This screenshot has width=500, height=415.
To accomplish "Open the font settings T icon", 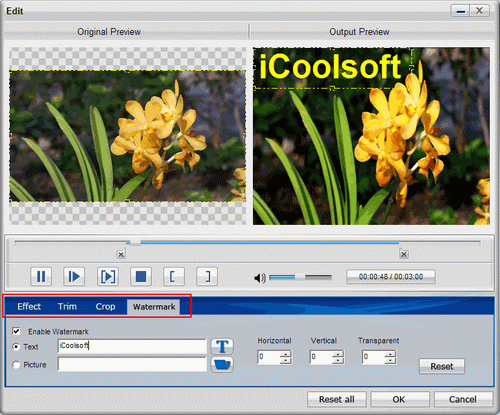I will pyautogui.click(x=222, y=346).
